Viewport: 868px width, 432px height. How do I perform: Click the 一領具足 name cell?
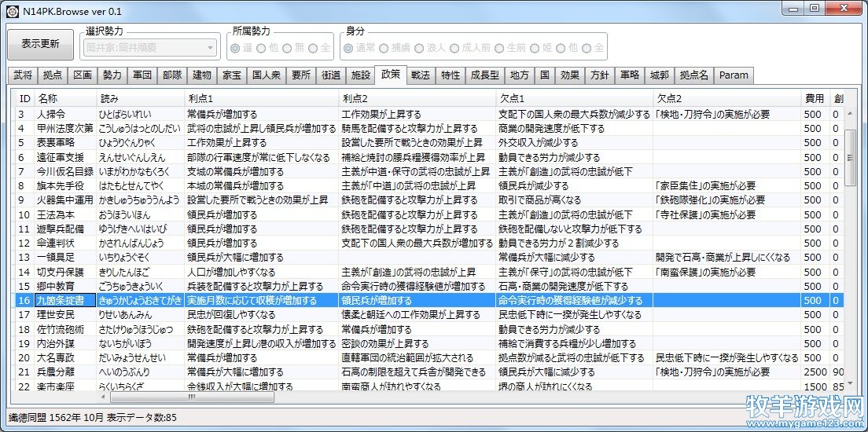tap(65, 258)
